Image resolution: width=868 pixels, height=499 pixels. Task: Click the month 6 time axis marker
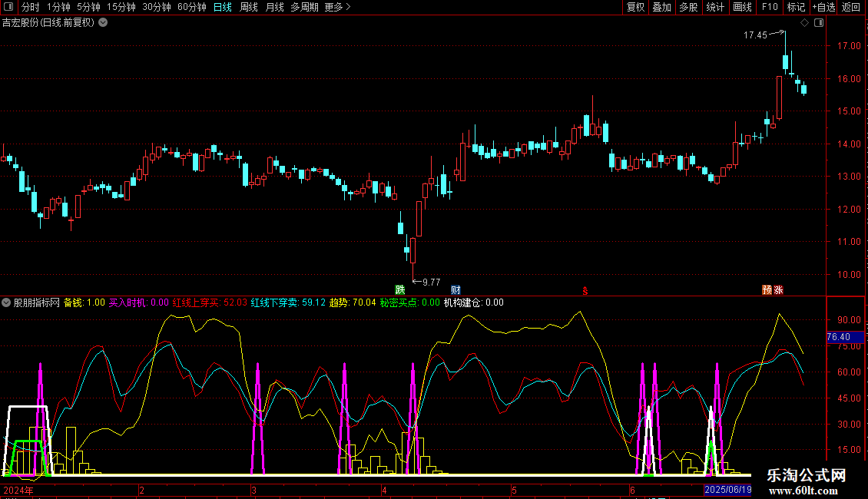coord(632,491)
